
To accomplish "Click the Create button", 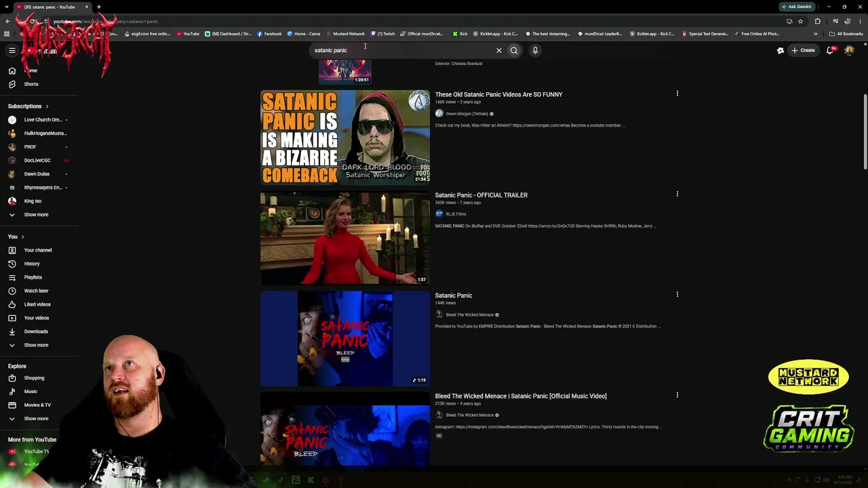I will click(803, 50).
